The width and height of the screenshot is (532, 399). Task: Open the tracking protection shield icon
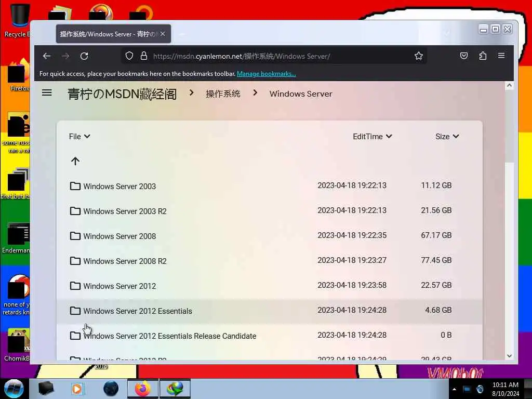tap(129, 56)
